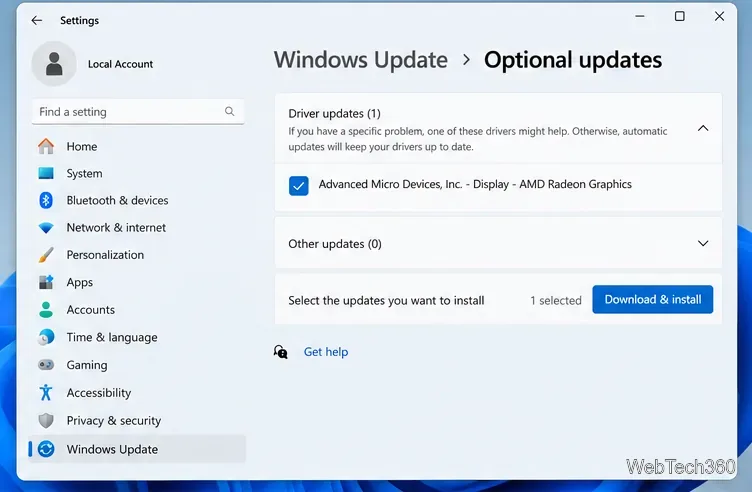Screen dimensions: 752x492
Task: Open Privacy & security label
Action: pos(114,421)
